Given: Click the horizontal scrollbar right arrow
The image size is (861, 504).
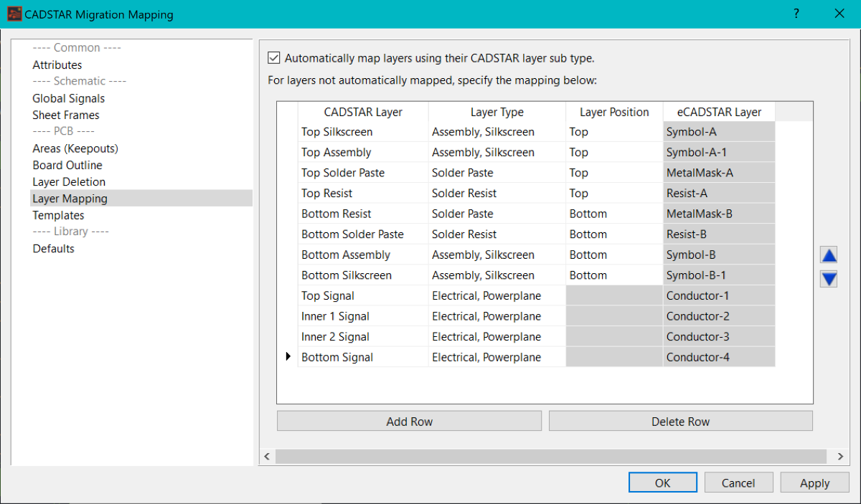Looking at the screenshot, I should (841, 456).
